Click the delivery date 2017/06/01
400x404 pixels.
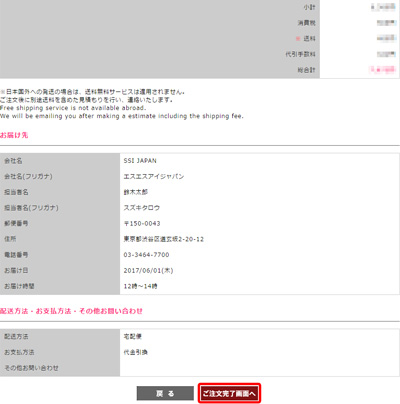coord(148,270)
